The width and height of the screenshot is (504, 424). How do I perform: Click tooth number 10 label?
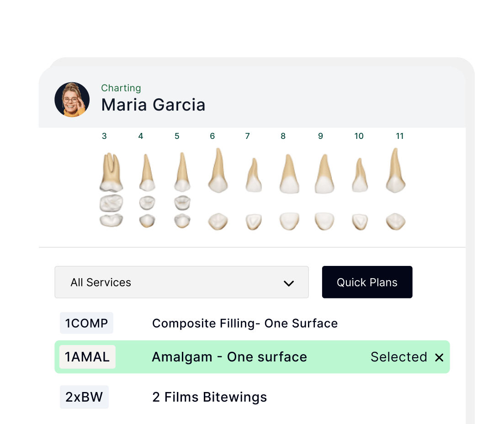click(x=359, y=136)
